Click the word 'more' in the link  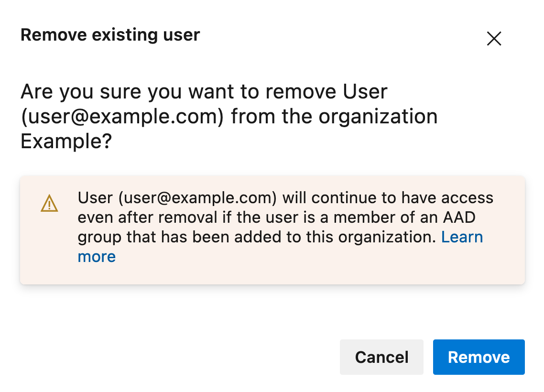pos(97,257)
